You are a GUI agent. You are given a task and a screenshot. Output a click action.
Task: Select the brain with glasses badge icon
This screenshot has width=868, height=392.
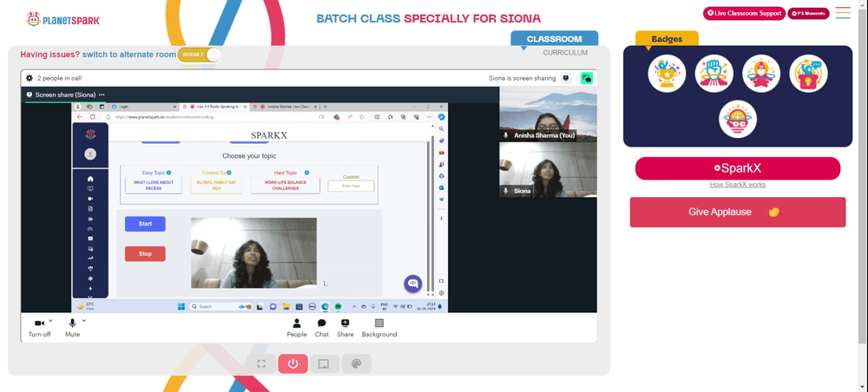[x=737, y=119]
